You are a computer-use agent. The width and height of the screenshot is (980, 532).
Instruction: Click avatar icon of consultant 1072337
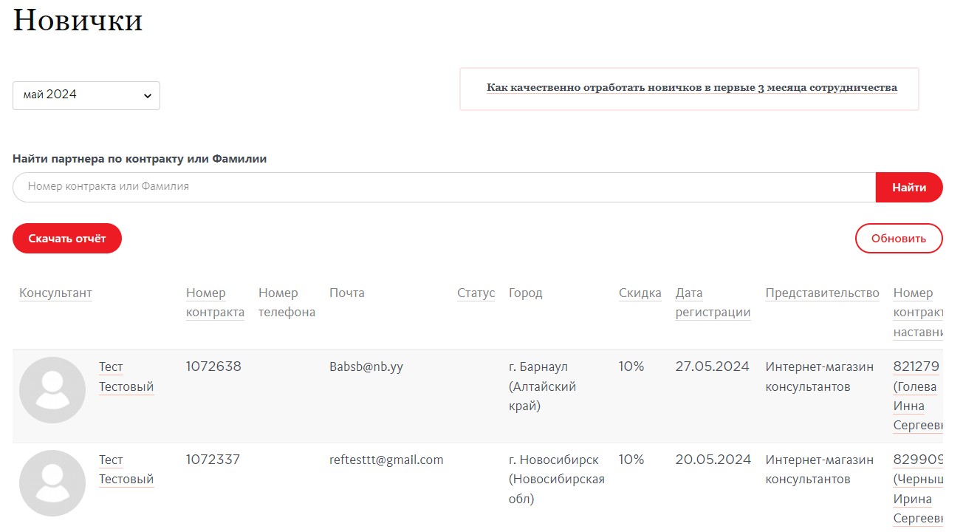tap(52, 483)
